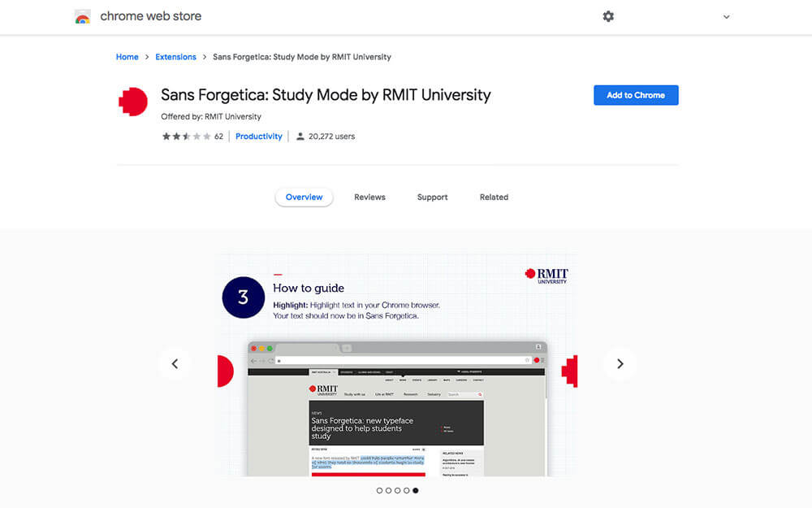The image size is (812, 508).
Task: Jump to the third carousel slide dot
Action: click(397, 490)
